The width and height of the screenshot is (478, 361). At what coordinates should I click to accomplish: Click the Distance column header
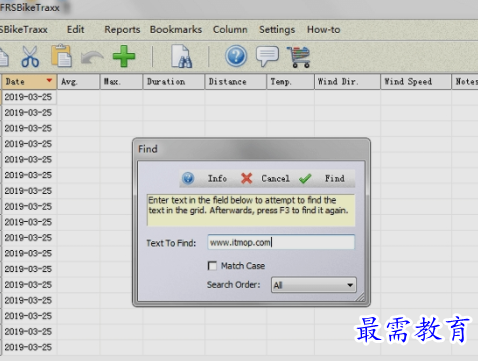(236, 82)
